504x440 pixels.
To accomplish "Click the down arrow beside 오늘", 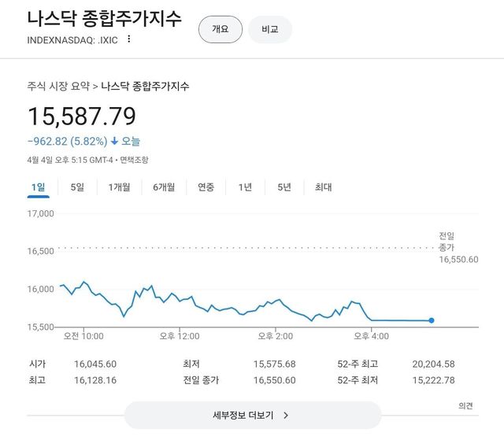I will (114, 142).
